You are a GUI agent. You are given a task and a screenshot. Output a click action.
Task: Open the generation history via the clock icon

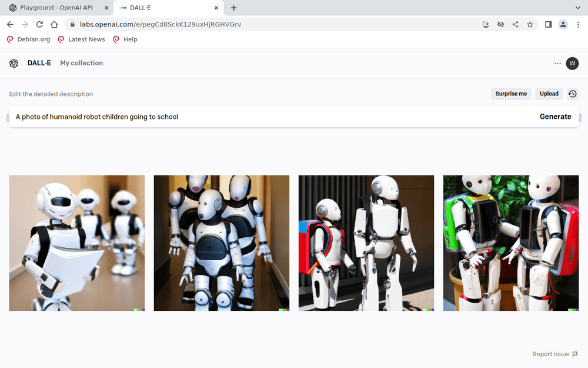coord(572,94)
